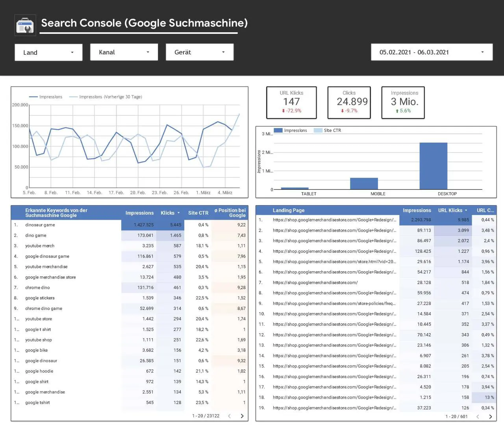Open the Land filter dropdown

pyautogui.click(x=48, y=52)
